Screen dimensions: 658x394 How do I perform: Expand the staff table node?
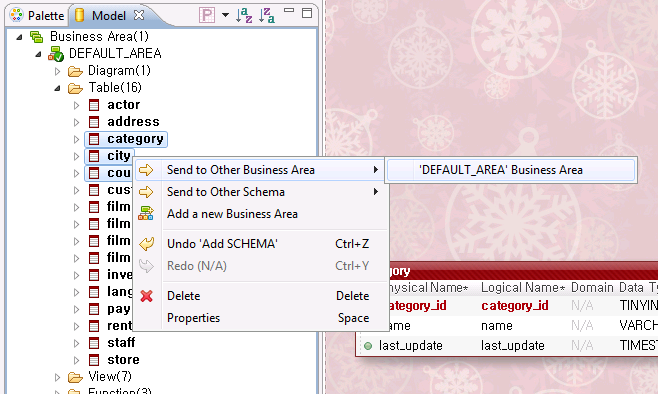click(x=76, y=343)
